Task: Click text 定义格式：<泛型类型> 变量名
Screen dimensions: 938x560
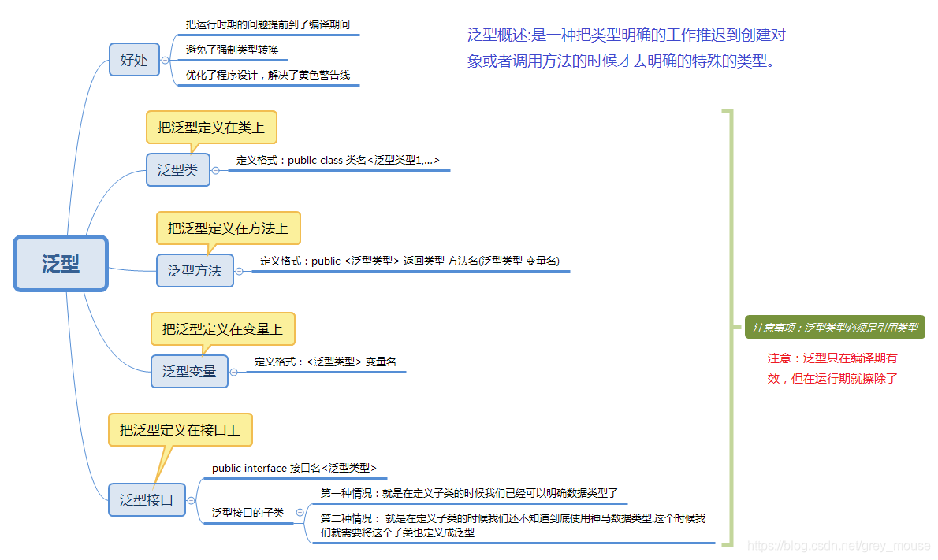Action: [x=325, y=362]
